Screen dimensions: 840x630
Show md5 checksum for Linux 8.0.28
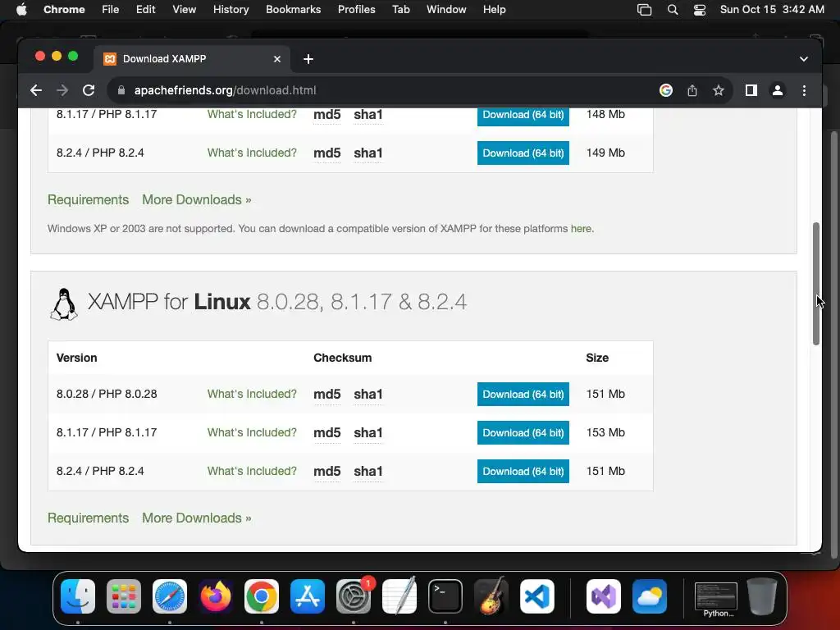(x=326, y=395)
